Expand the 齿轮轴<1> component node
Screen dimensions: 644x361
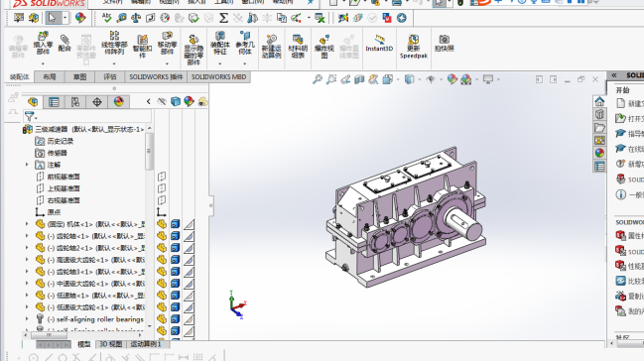point(27,236)
